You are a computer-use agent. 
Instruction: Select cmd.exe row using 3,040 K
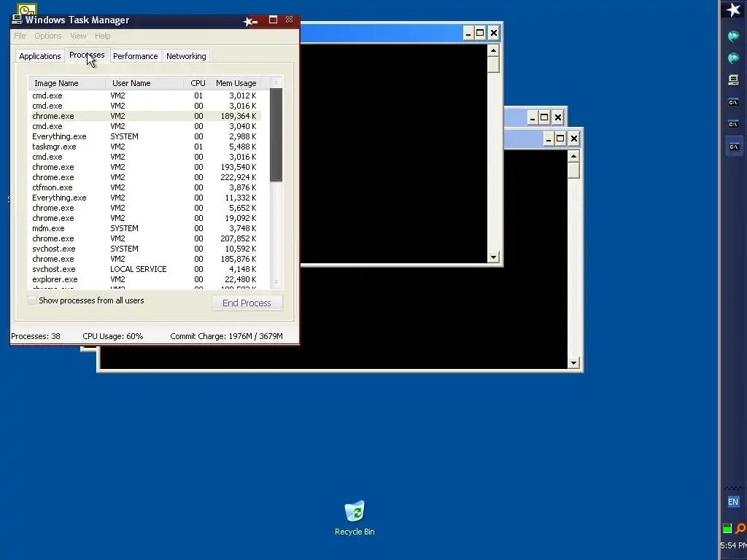click(145, 126)
